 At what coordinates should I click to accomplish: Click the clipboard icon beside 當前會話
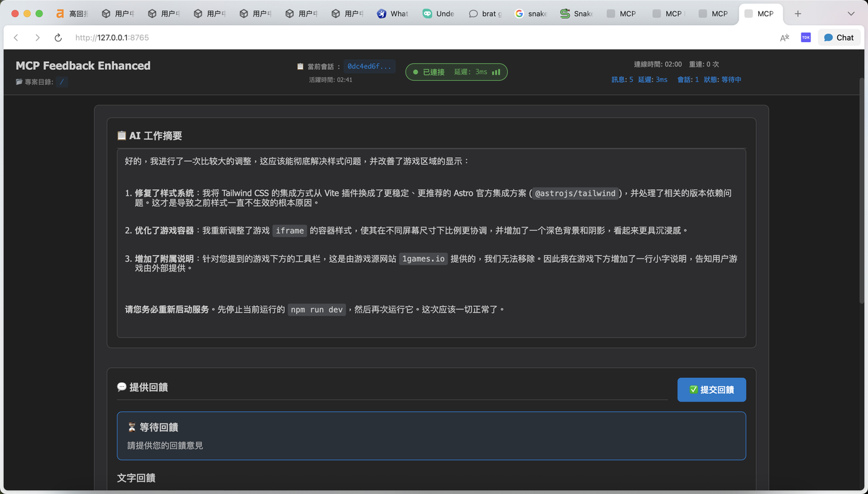pyautogui.click(x=300, y=66)
